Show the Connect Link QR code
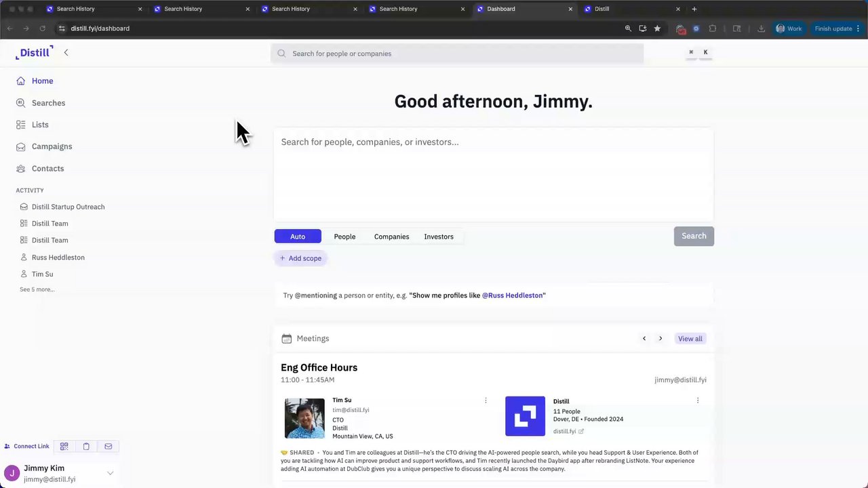The width and height of the screenshot is (868, 488). coord(64,446)
